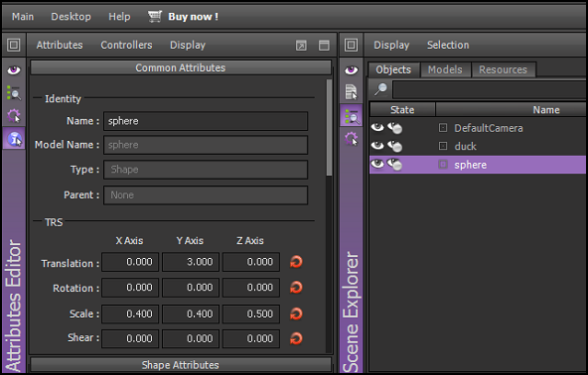Viewport: 588px width, 375px height.
Task: Sort by the State column header
Action: [x=402, y=110]
